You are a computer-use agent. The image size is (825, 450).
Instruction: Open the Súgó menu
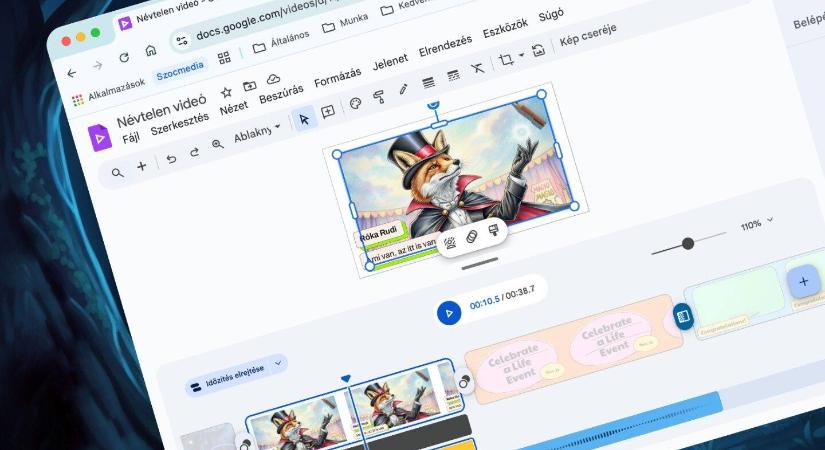pyautogui.click(x=551, y=16)
